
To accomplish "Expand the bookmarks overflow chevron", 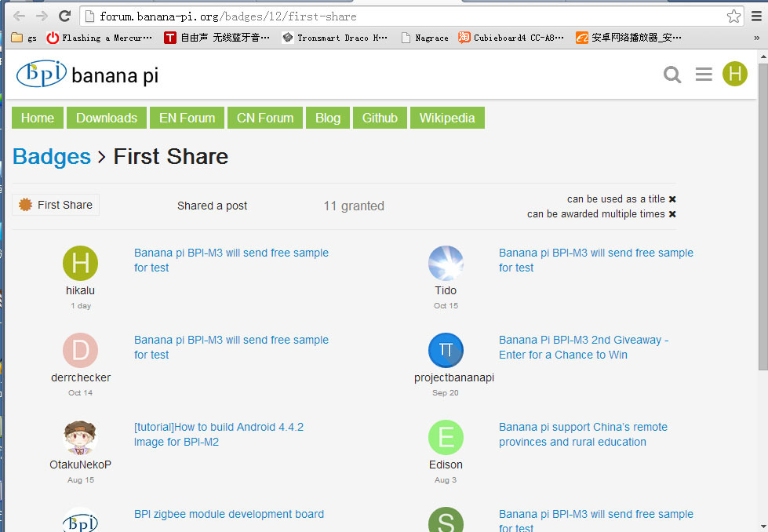I will (x=756, y=38).
